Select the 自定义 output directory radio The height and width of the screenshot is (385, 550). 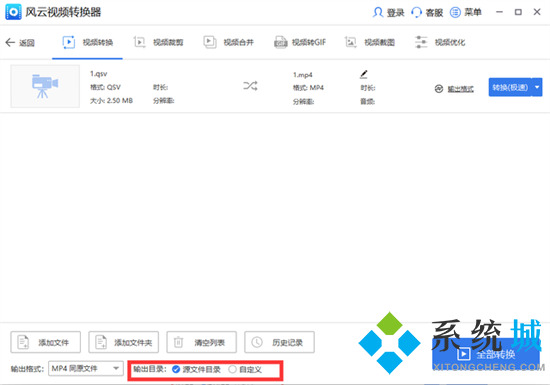[x=232, y=369]
